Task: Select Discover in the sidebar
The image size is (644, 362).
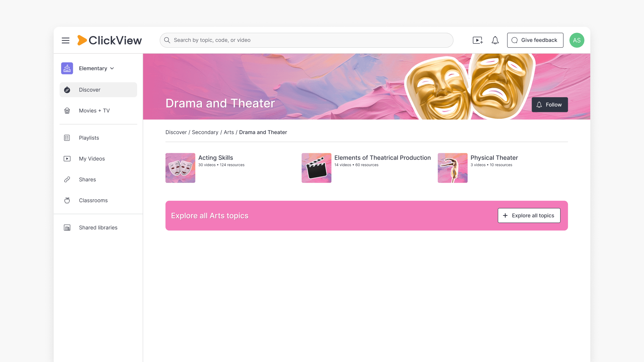Action: pyautogui.click(x=98, y=90)
